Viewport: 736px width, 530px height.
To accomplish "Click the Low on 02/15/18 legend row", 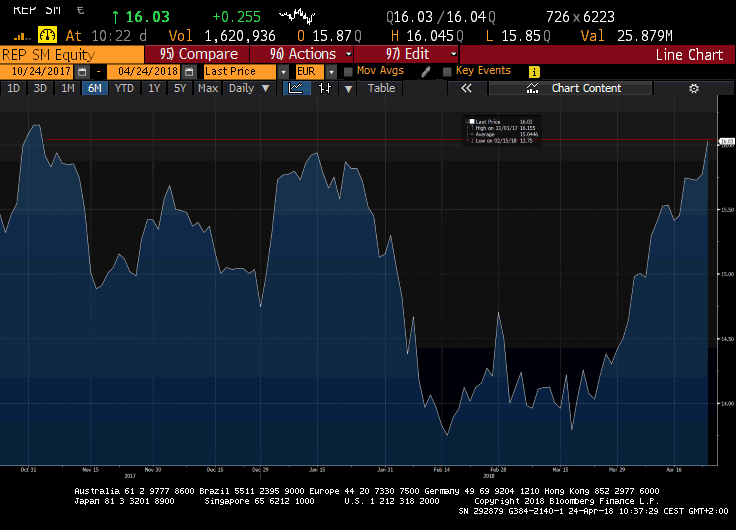I will pos(502,141).
